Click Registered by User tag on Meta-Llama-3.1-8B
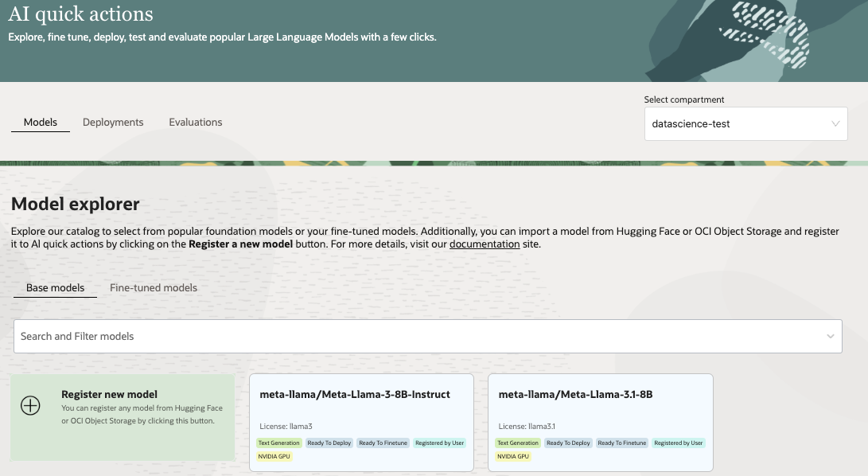The height and width of the screenshot is (476, 868). [x=678, y=443]
